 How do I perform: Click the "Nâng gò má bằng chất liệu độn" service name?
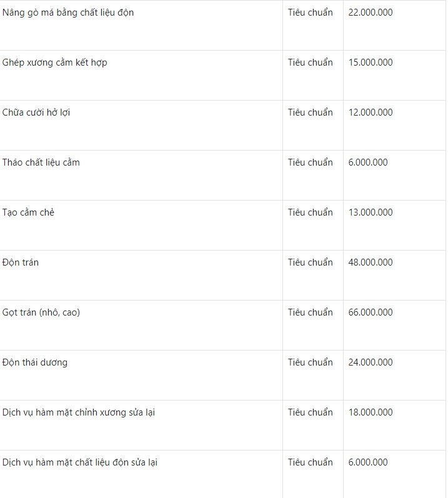tap(68, 12)
